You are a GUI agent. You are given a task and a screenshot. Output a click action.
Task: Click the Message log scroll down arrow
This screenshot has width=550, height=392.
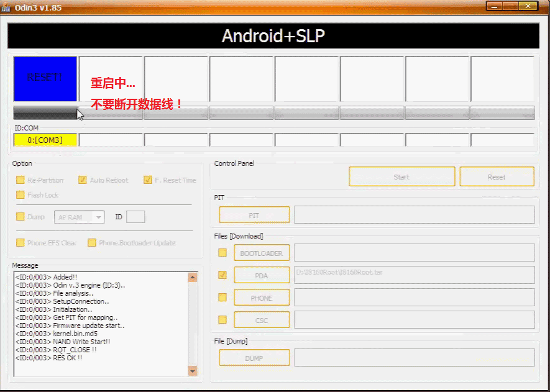point(193,371)
